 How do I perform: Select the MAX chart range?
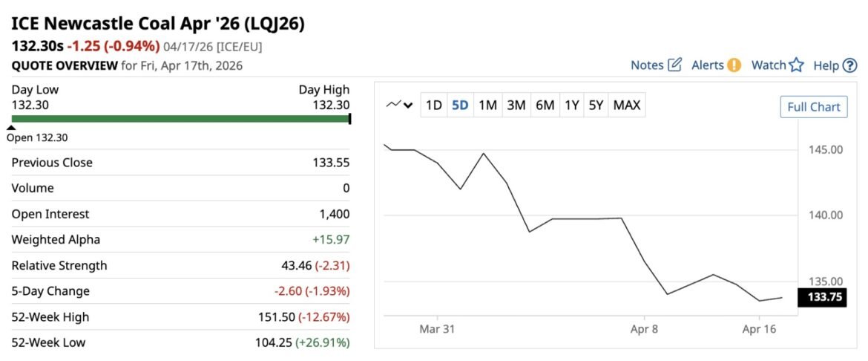coord(627,105)
